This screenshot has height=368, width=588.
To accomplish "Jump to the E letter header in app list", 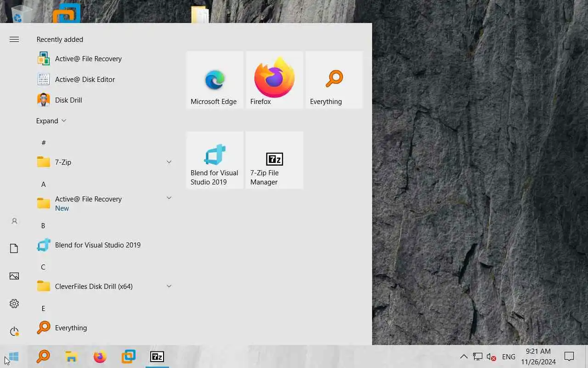I will [x=43, y=308].
